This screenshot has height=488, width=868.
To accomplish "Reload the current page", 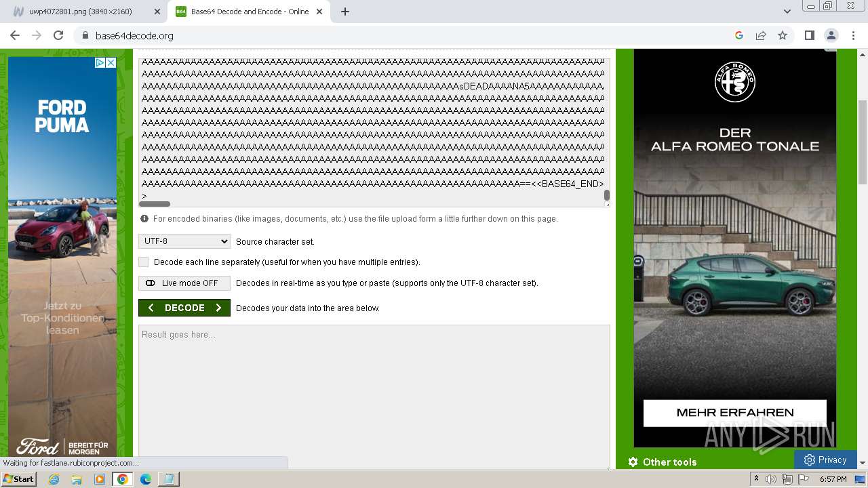I will click(58, 35).
